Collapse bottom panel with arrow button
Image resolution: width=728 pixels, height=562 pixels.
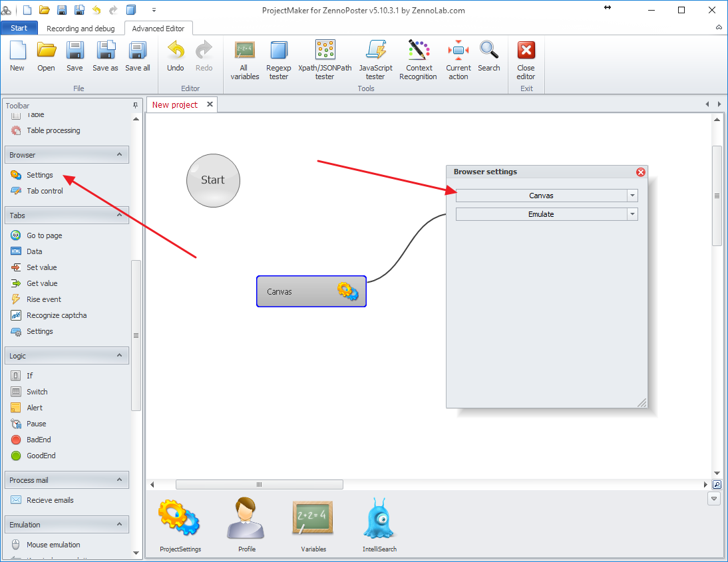(714, 499)
